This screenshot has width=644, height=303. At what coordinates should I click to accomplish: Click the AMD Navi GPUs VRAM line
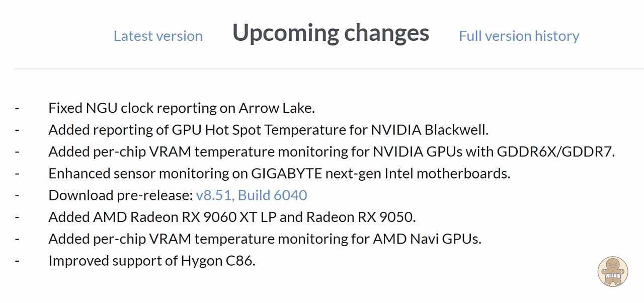pos(265,239)
